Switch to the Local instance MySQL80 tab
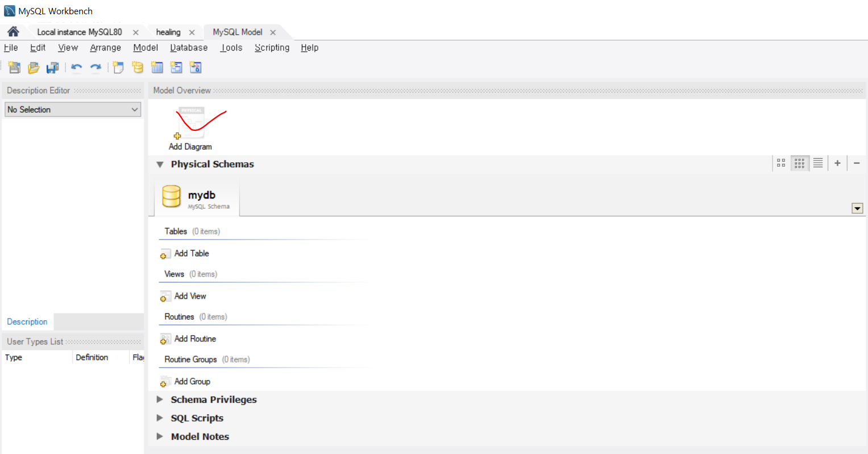Image resolution: width=868 pixels, height=454 pixels. coord(80,32)
